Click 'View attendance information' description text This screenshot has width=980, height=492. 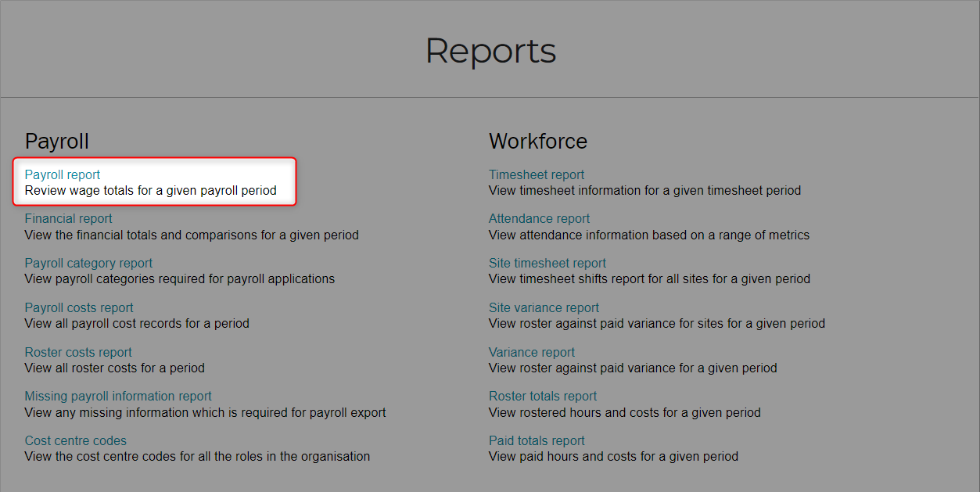click(x=649, y=235)
